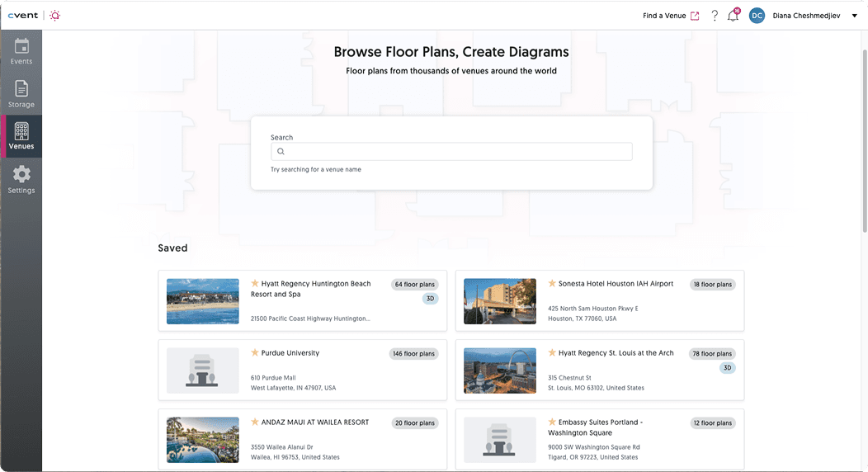The height and width of the screenshot is (472, 868).
Task: Open Embassy Suites Portland - Washington Square title
Action: click(595, 427)
